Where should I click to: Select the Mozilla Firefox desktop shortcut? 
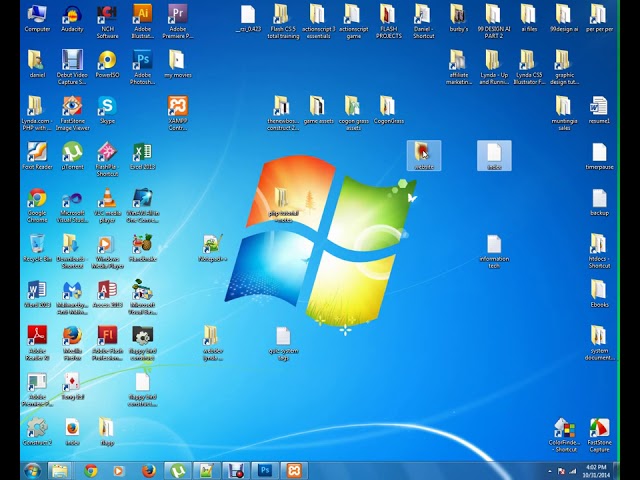point(72,344)
